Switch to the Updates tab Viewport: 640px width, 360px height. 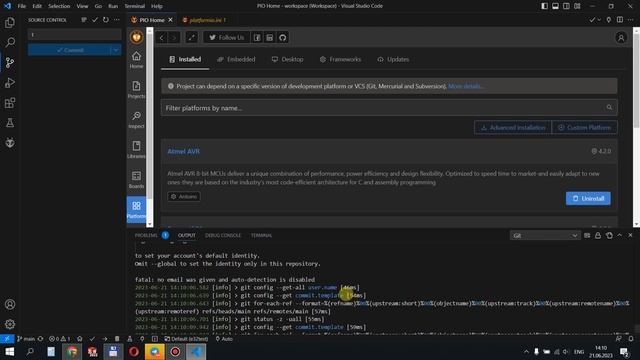393,60
